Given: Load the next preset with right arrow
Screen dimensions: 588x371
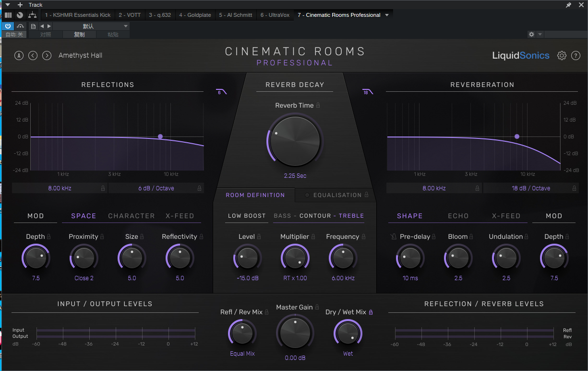Looking at the screenshot, I should [x=47, y=55].
